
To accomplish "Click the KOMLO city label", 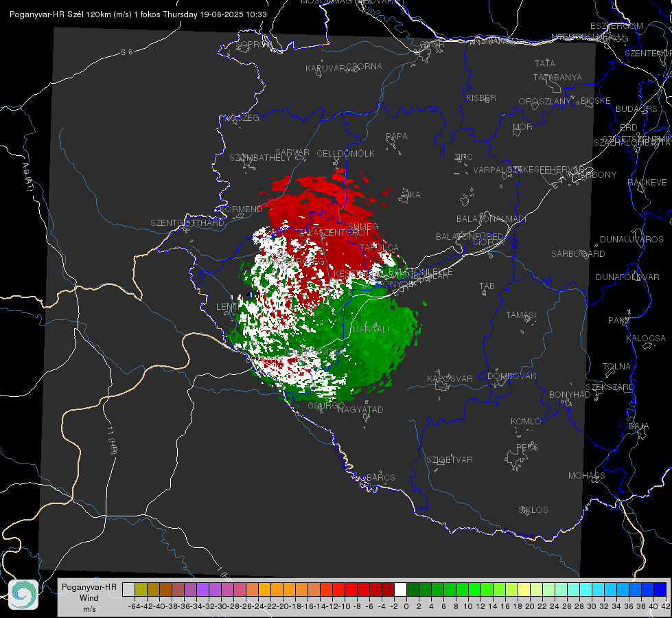I will 526,422.
